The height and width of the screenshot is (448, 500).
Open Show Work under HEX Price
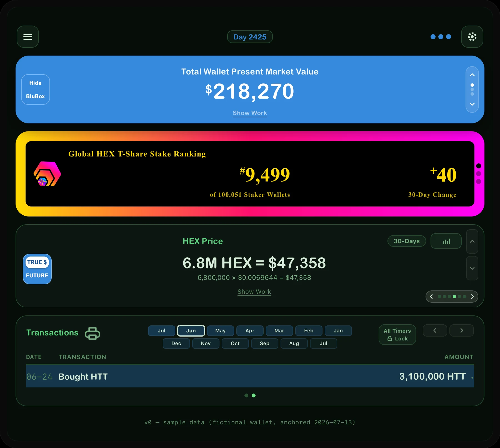pyautogui.click(x=254, y=292)
